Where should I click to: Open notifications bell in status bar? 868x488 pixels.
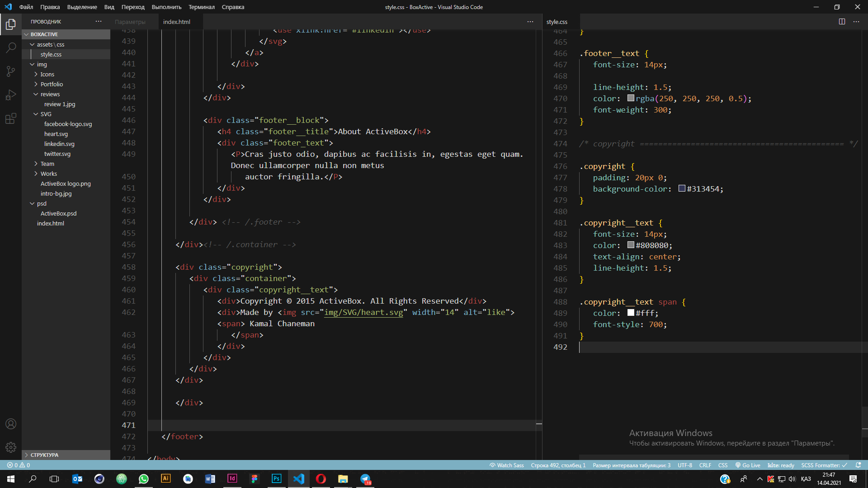click(x=859, y=465)
